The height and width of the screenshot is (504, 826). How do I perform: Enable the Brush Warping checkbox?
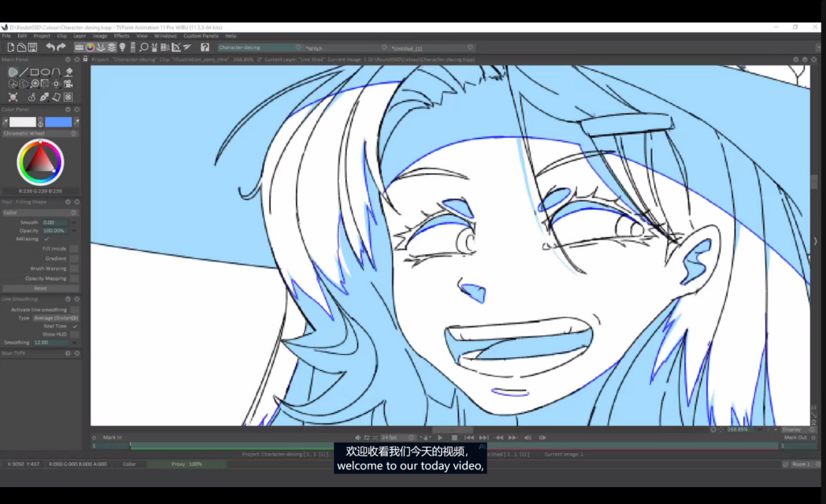(x=73, y=269)
